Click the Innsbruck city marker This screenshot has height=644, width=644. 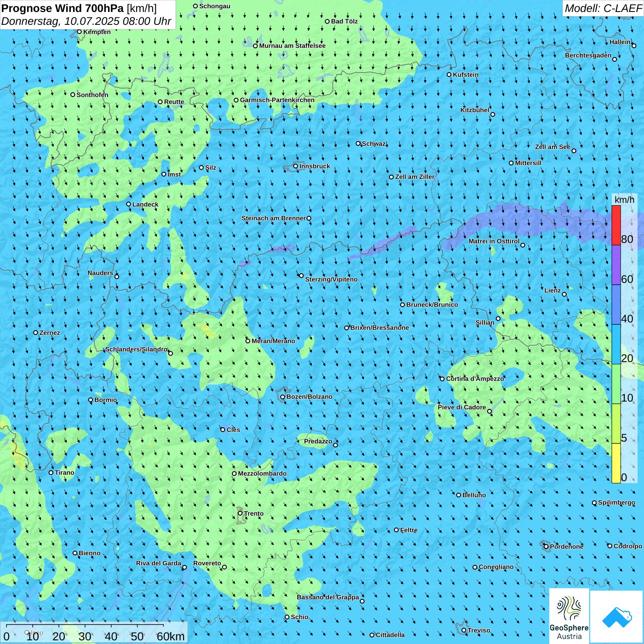tap(296, 166)
